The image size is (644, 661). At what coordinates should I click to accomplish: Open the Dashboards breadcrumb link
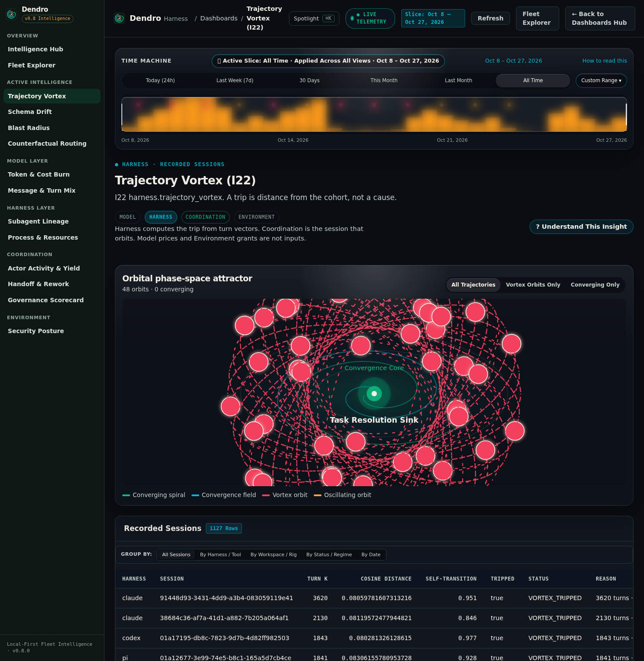coord(219,18)
